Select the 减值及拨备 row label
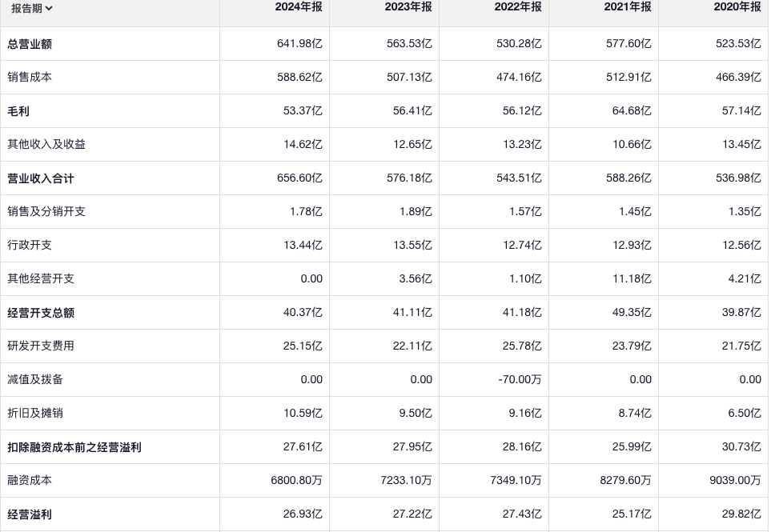Viewport: 771px width, 532px height. [x=35, y=380]
